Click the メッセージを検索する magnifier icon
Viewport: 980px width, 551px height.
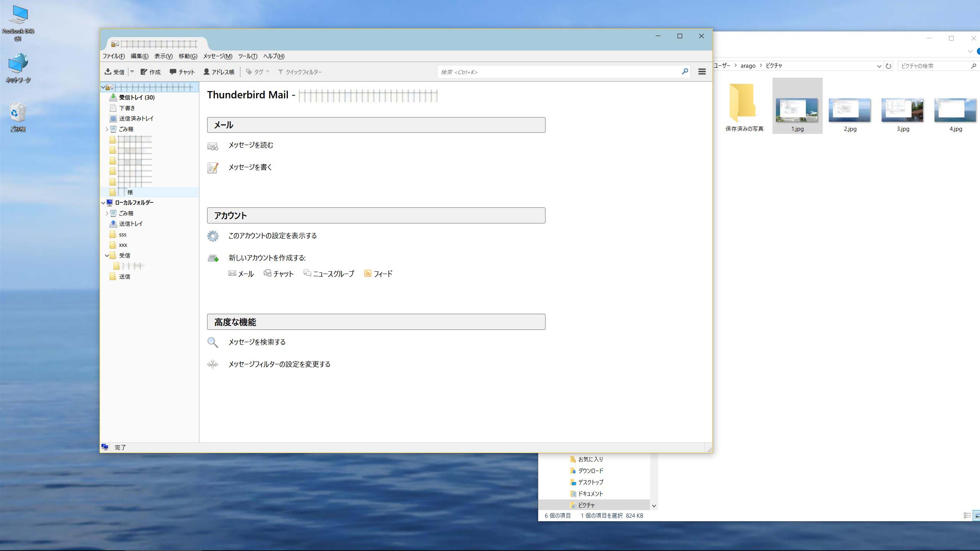click(x=213, y=342)
